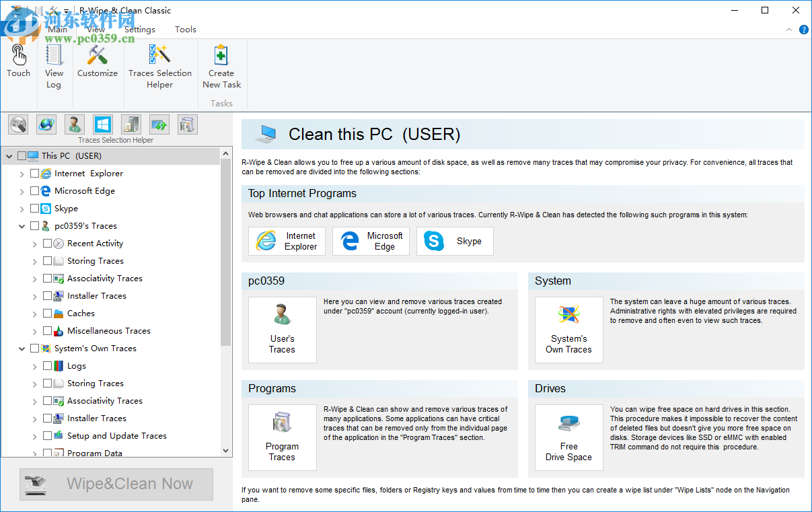Screen dimensions: 812x512
Task: Click the Caches folder icon in tree
Action: 59,314
